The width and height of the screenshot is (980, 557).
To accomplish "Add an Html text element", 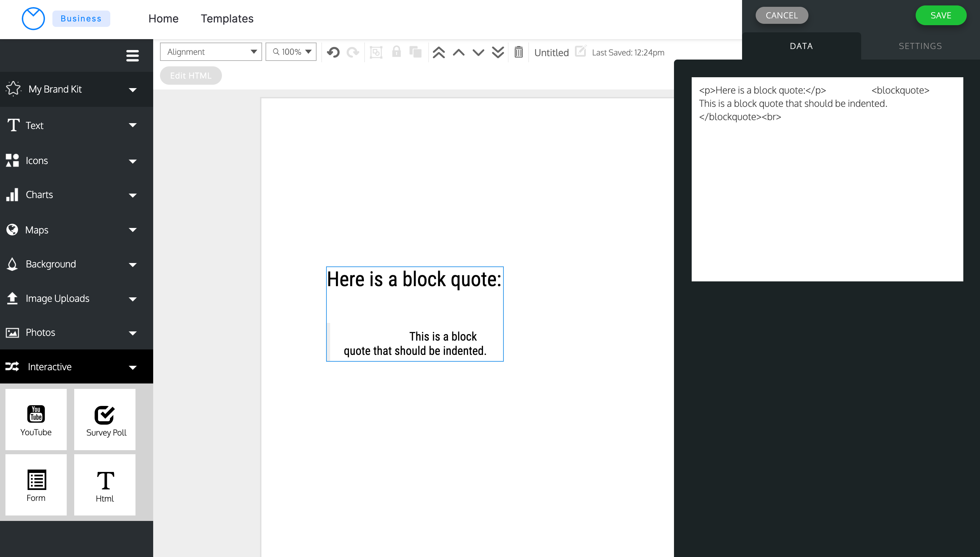I will pos(105,485).
